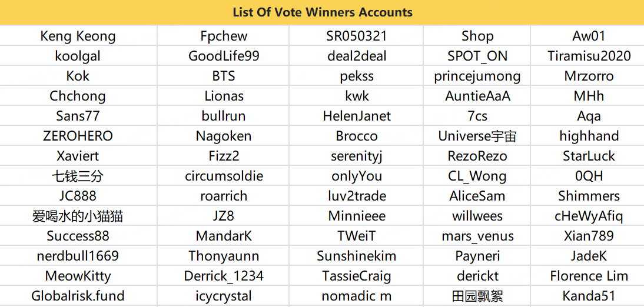Click the HelenJanet cell
The width and height of the screenshot is (644, 307).
click(356, 116)
